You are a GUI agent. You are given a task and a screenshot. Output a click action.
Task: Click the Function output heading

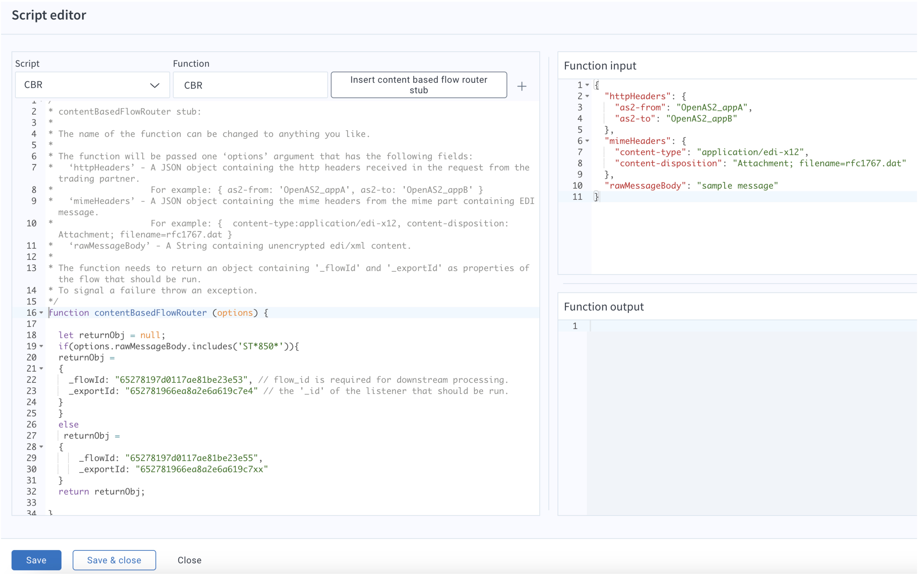pos(604,307)
